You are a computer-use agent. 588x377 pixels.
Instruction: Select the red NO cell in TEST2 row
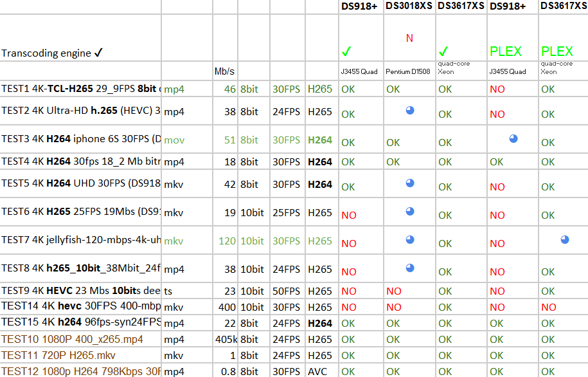(513, 111)
